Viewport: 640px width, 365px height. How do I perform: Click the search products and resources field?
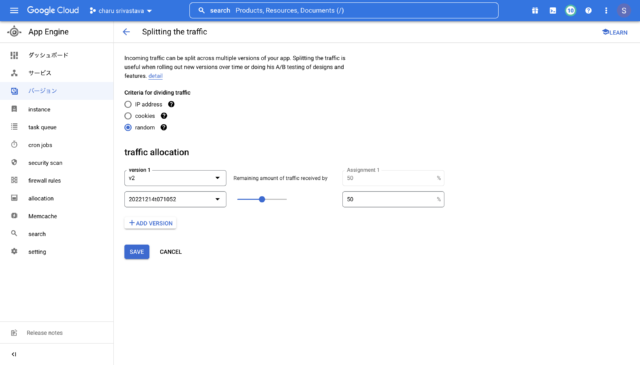(344, 11)
